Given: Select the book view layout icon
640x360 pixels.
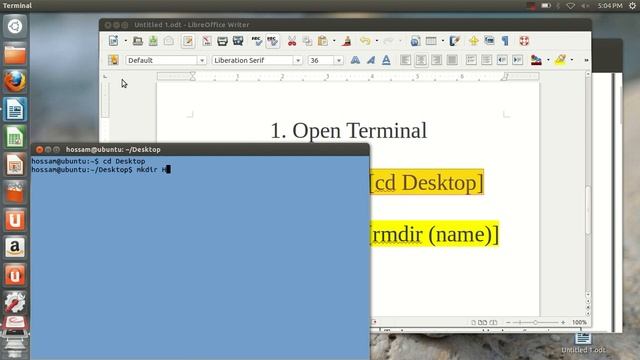Looking at the screenshot, I should 493,322.
